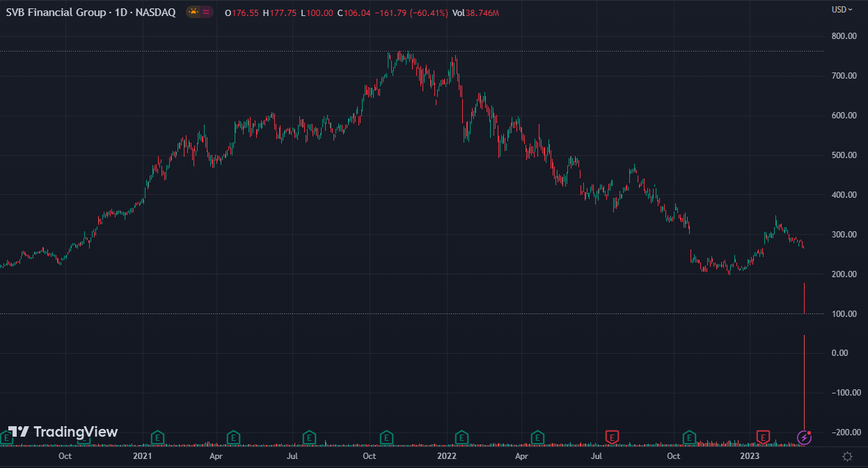Screen dimensions: 868x468
Task: Select the low price value 100.00
Action: (x=319, y=13)
